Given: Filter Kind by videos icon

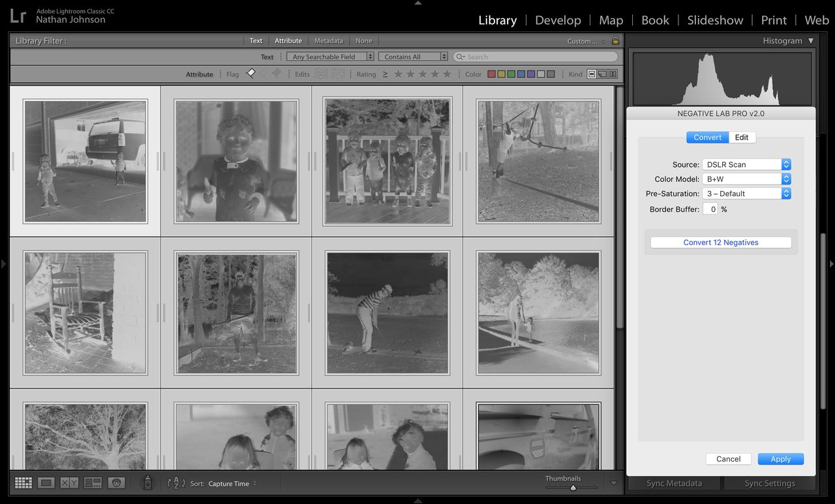Looking at the screenshot, I should [x=613, y=74].
